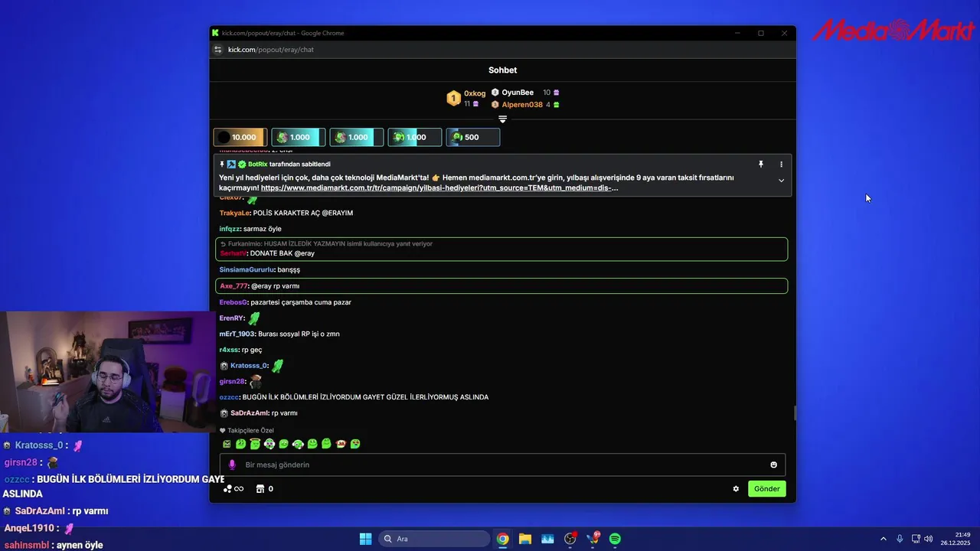The width and height of the screenshot is (980, 551).
Task: Click the channel points infinity icon
Action: pos(234,488)
